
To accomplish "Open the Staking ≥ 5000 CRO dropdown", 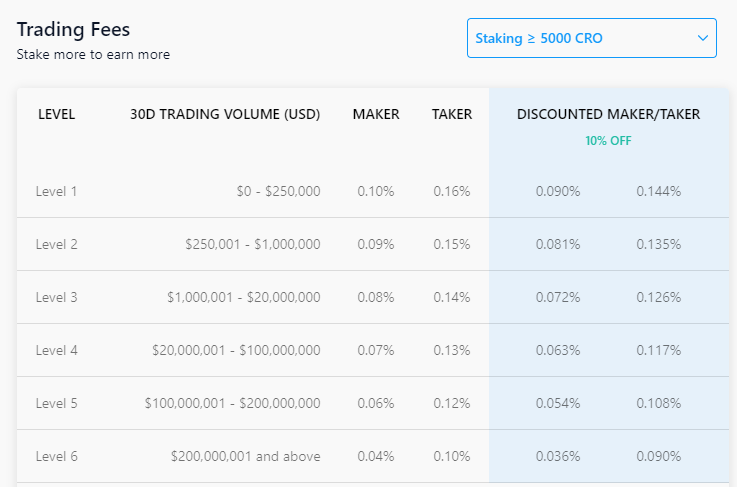I will (x=590, y=38).
